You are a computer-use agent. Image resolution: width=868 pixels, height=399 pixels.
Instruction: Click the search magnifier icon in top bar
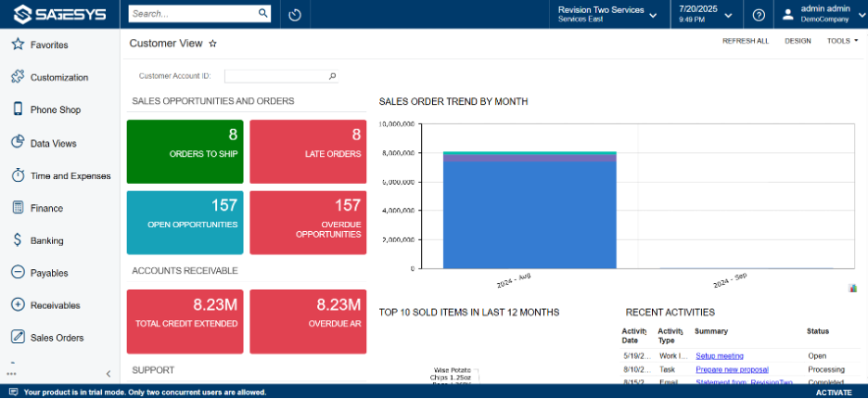262,14
